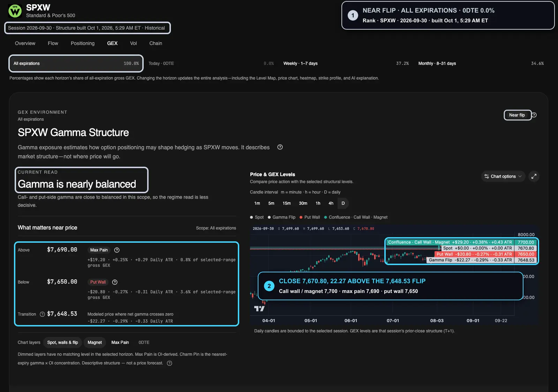This screenshot has width=558, height=392.
Task: Toggle the Max Pain chart layer
Action: pyautogui.click(x=120, y=342)
